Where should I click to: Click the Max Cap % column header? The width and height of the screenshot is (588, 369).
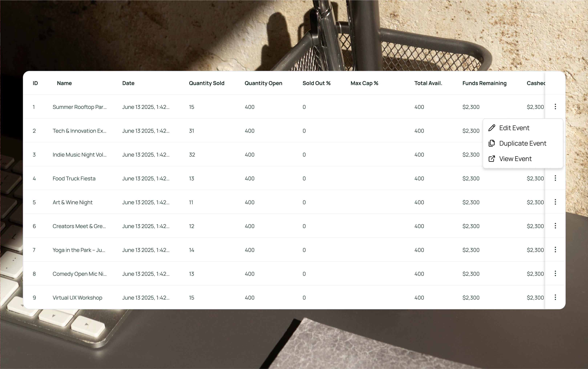[x=364, y=83]
